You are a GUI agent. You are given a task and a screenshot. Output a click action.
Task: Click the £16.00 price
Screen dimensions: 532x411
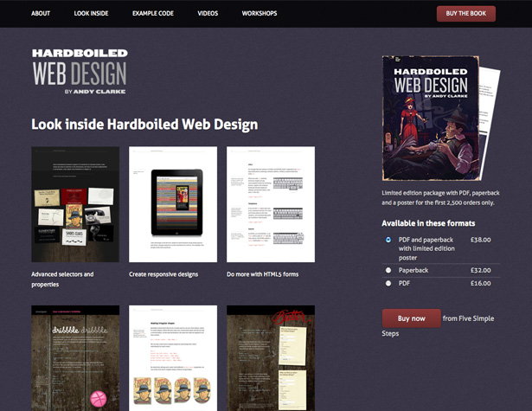[x=480, y=283]
